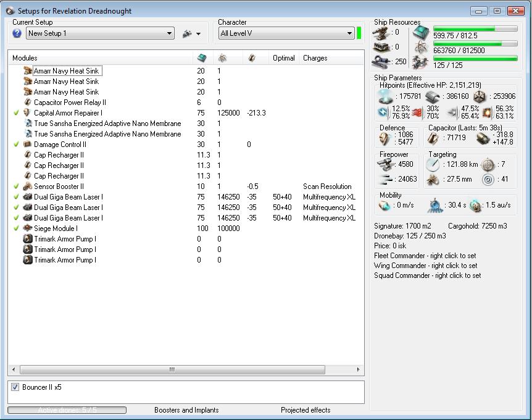Image resolution: width=532 pixels, height=420 pixels.
Task: Select the Capacitor Power Relay II row
Action: coord(186,103)
